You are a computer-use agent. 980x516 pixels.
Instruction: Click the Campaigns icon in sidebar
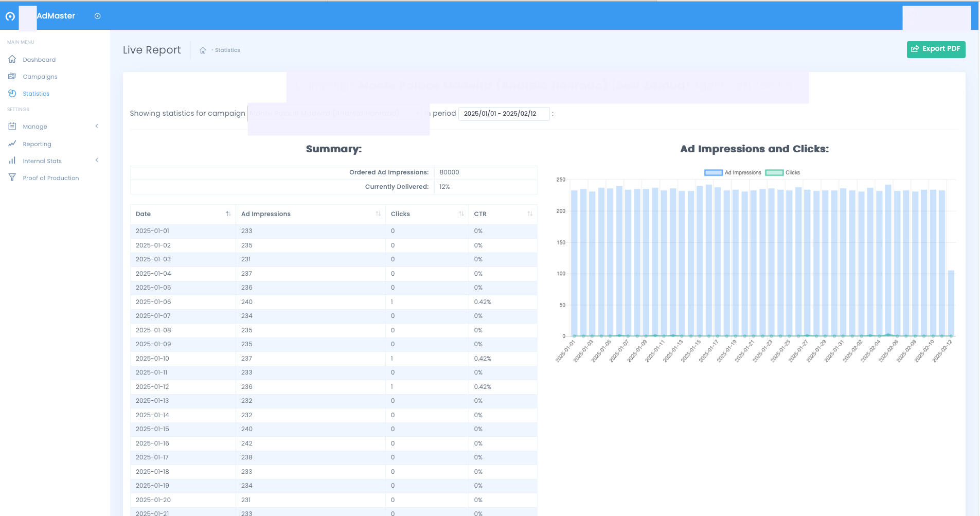(12, 76)
